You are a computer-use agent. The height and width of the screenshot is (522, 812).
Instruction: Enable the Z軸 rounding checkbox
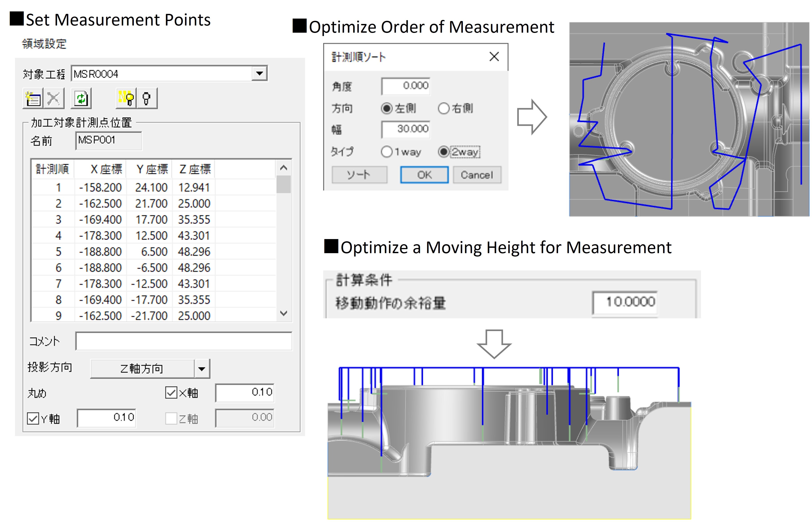171,418
